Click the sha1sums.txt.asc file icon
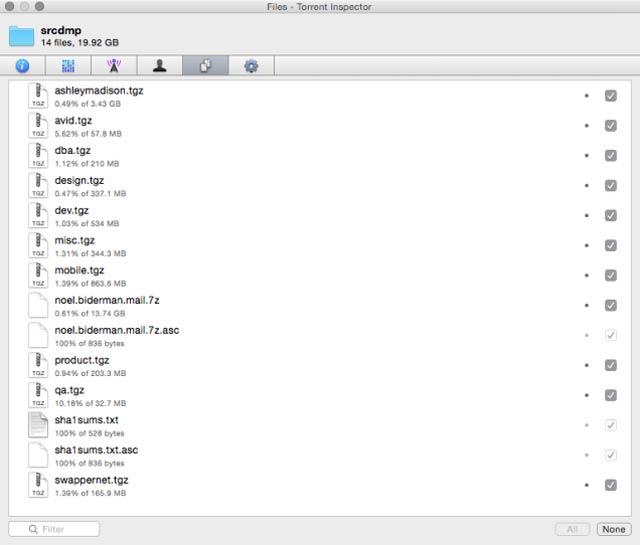Image resolution: width=640 pixels, height=545 pixels. pos(38,455)
